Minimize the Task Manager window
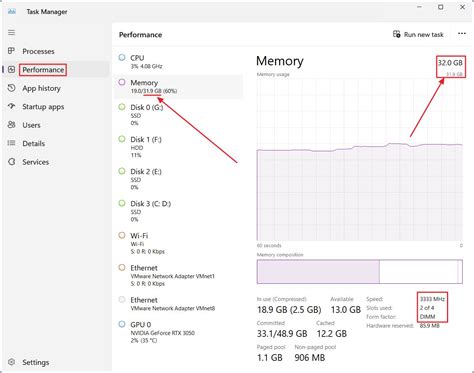This screenshot has height=373, width=474. (420, 7)
